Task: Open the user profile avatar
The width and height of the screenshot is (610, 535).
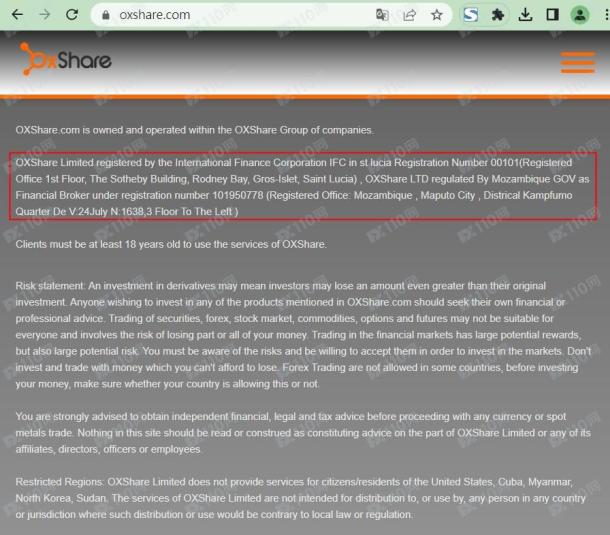Action: click(x=580, y=15)
